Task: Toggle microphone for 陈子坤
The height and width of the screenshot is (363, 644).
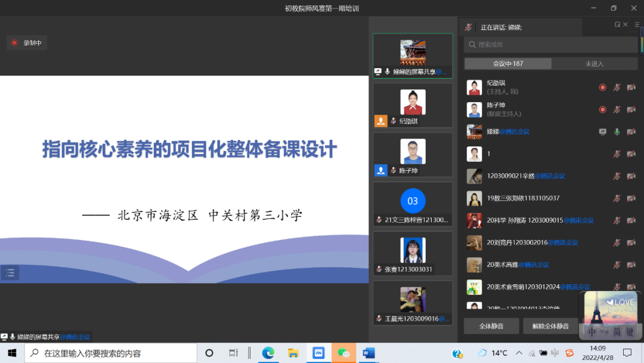Action: tap(617, 109)
